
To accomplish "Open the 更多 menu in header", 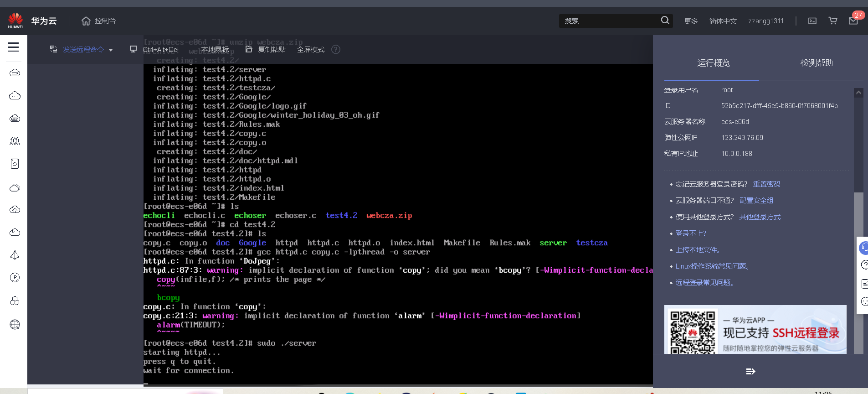I will (x=691, y=21).
